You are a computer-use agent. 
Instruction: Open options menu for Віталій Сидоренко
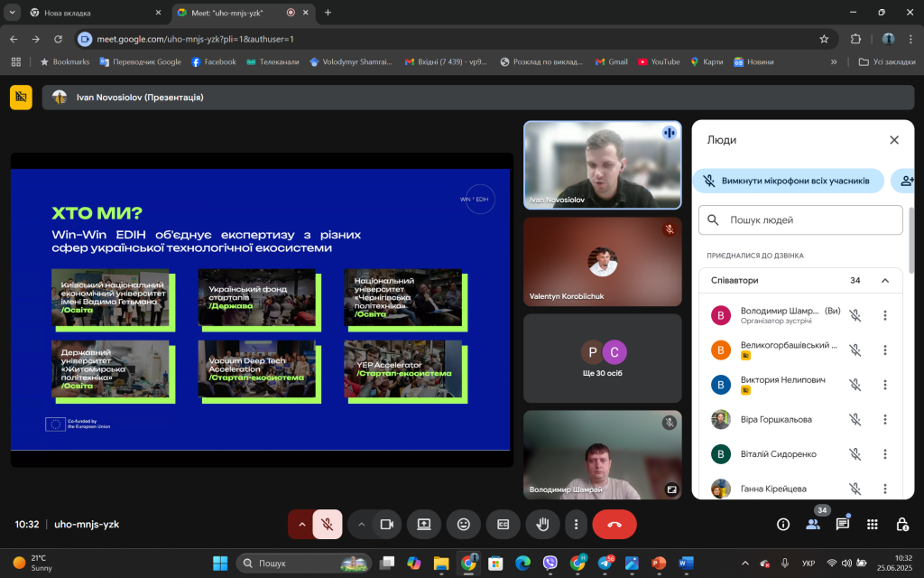point(884,454)
